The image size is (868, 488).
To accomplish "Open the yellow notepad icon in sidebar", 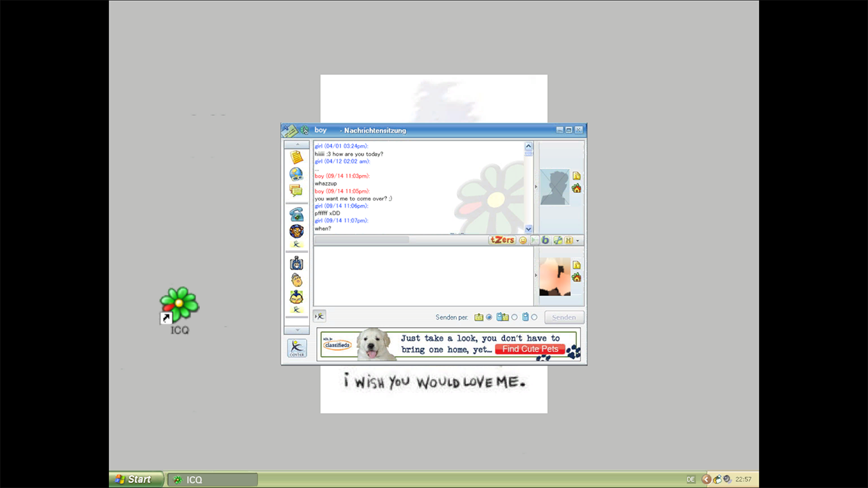I will click(296, 157).
